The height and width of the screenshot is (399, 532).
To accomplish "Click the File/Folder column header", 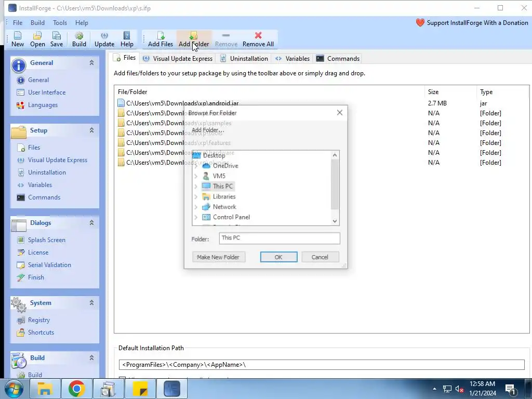I will (x=269, y=92).
